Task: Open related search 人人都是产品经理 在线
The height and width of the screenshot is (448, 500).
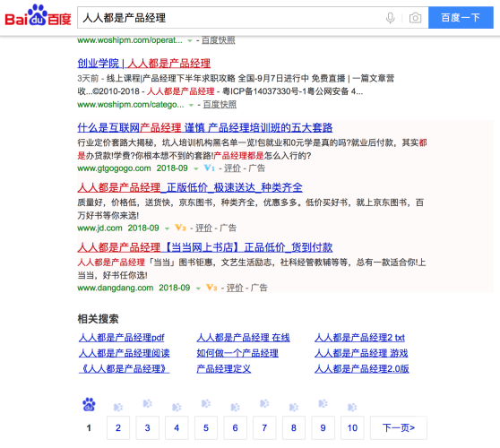Action: (x=243, y=338)
